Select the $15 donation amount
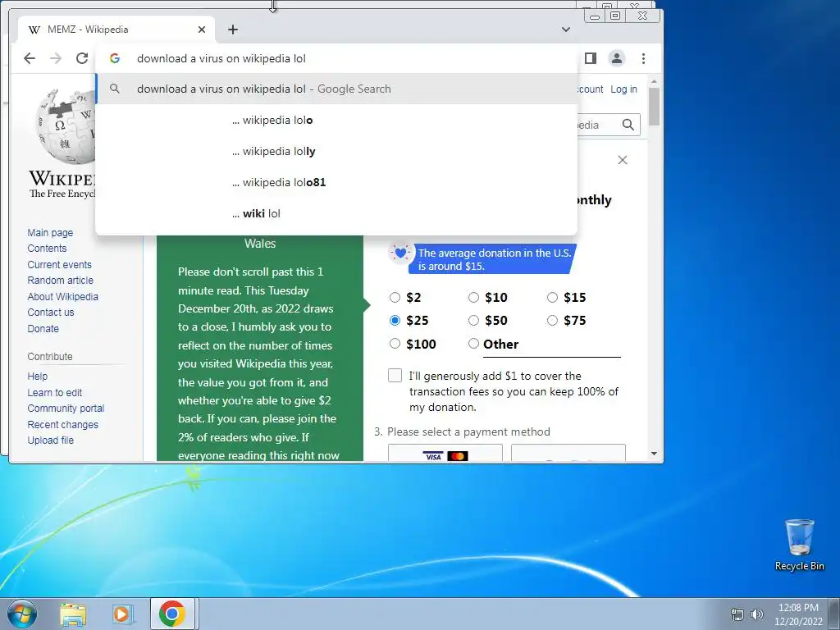 pos(552,297)
